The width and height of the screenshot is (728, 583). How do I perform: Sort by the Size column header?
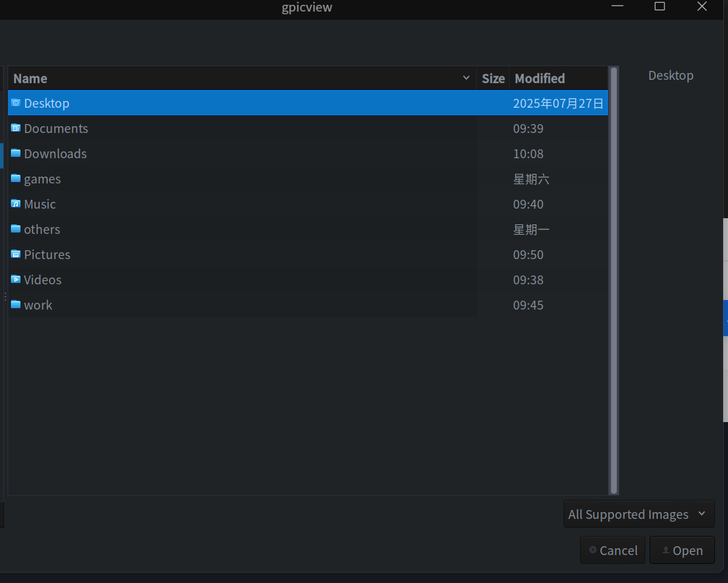[x=493, y=78]
